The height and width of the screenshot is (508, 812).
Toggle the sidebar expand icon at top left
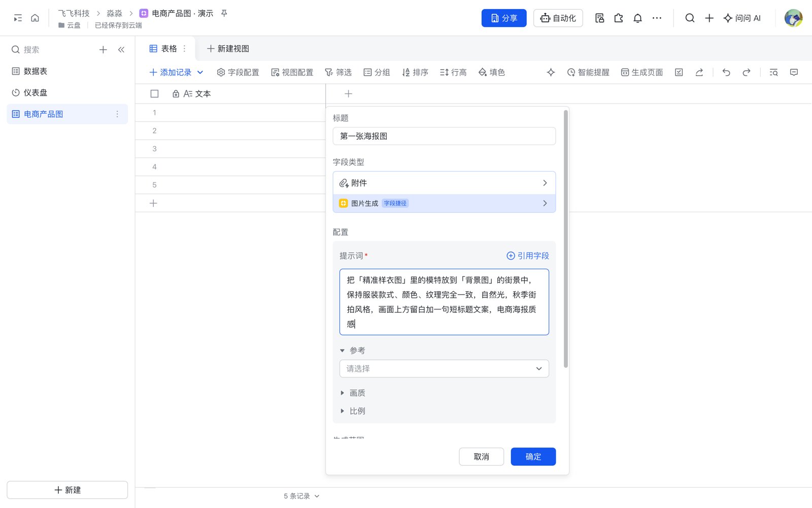(18, 18)
